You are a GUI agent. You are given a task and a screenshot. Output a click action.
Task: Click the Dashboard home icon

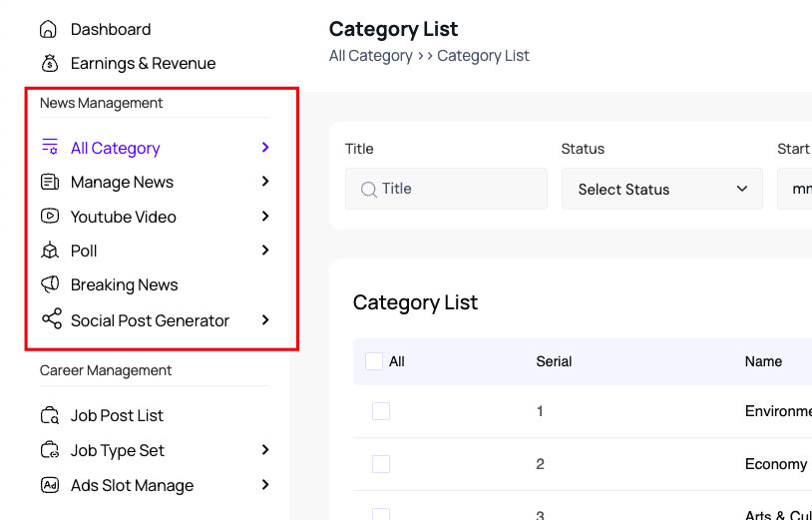click(x=48, y=29)
